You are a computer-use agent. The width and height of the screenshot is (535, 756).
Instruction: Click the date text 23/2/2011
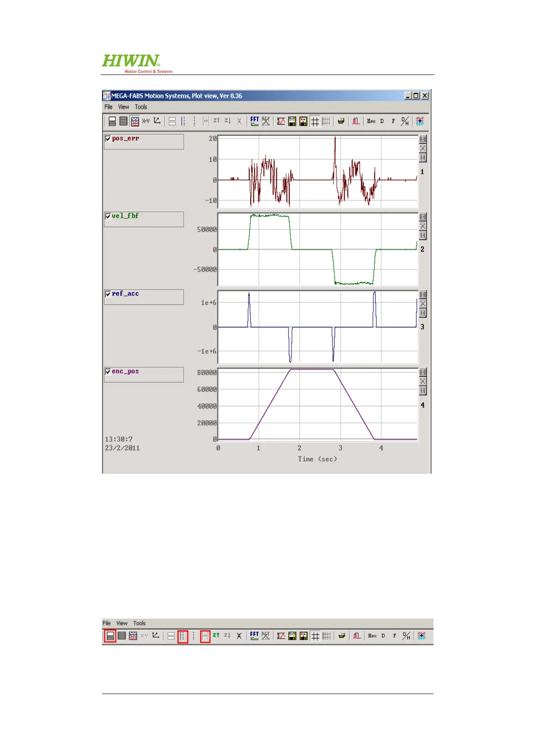coord(122,448)
